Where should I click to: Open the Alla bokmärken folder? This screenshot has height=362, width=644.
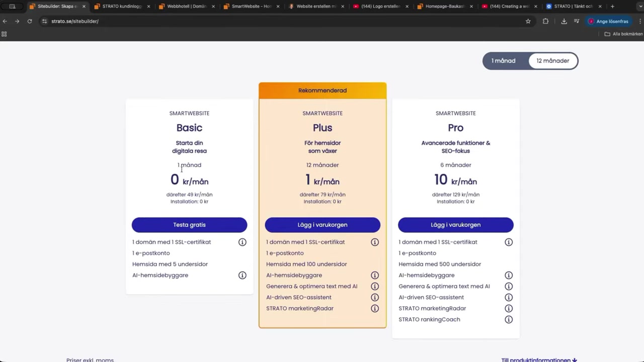(x=623, y=34)
